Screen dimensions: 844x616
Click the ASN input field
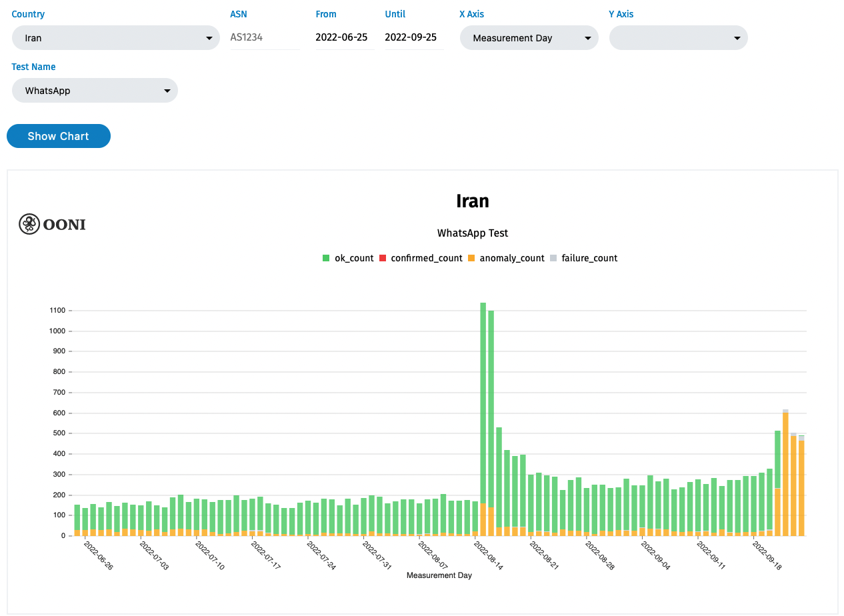coord(265,37)
